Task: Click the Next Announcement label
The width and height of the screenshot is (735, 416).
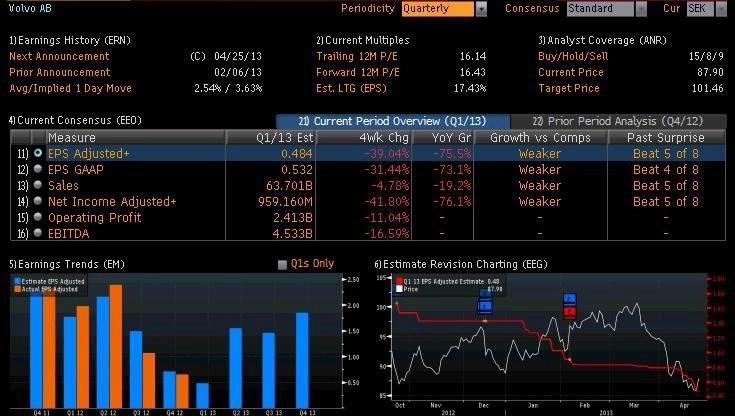Action: pyautogui.click(x=59, y=56)
